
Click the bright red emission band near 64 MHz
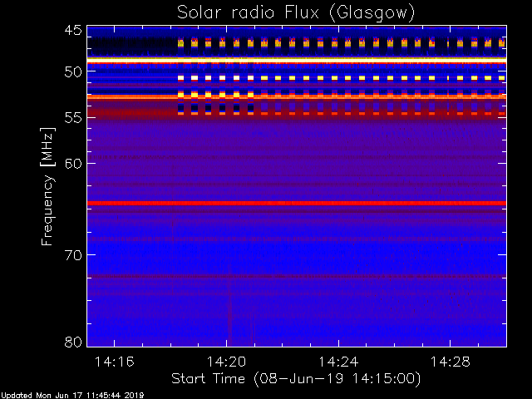coord(297,203)
